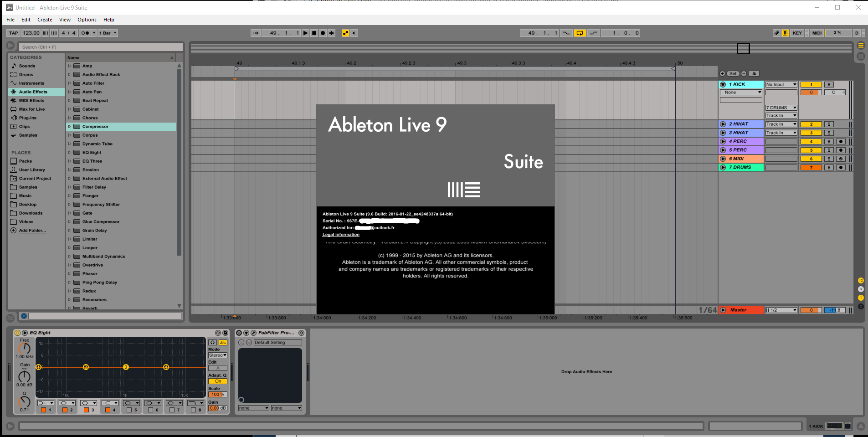Screen dimensions: 868x437
Task: Toggle Punch-Out switch
Action: click(x=593, y=33)
